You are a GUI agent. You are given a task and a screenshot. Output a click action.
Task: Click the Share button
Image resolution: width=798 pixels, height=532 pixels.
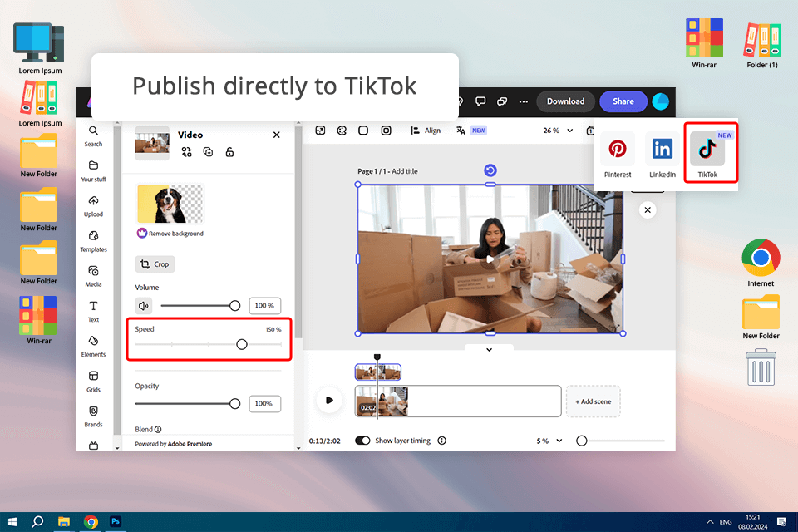click(623, 101)
